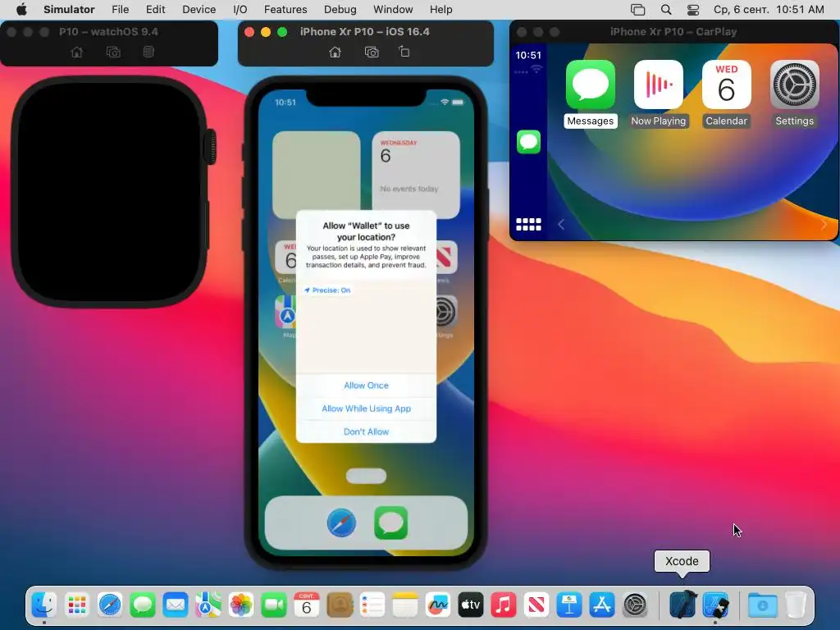Click third toolbar icon in watchOS simulator window

click(x=148, y=52)
